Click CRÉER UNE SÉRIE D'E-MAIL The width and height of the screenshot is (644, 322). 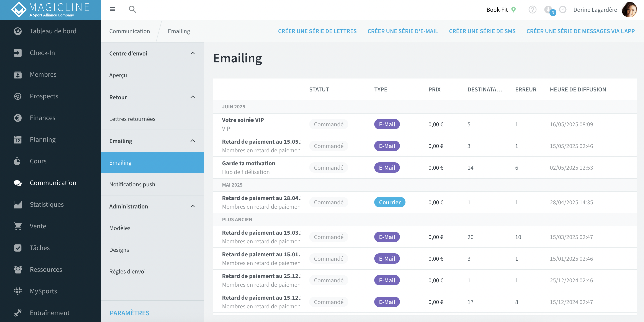point(402,31)
